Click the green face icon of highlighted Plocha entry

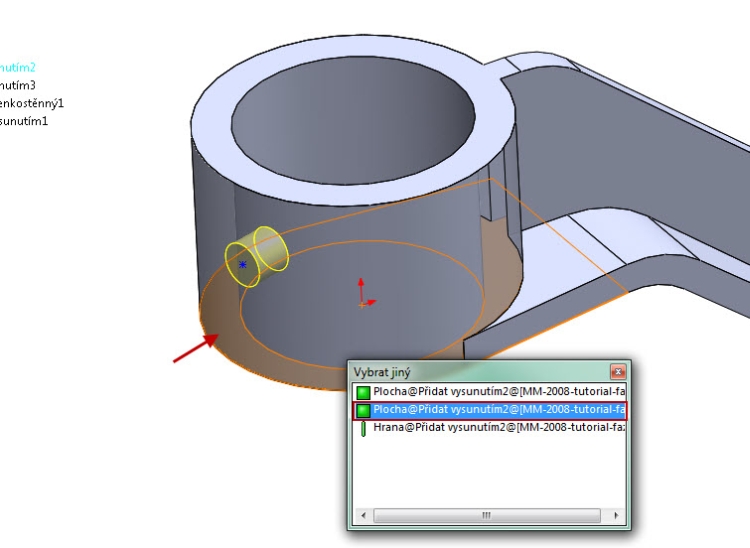tap(363, 410)
